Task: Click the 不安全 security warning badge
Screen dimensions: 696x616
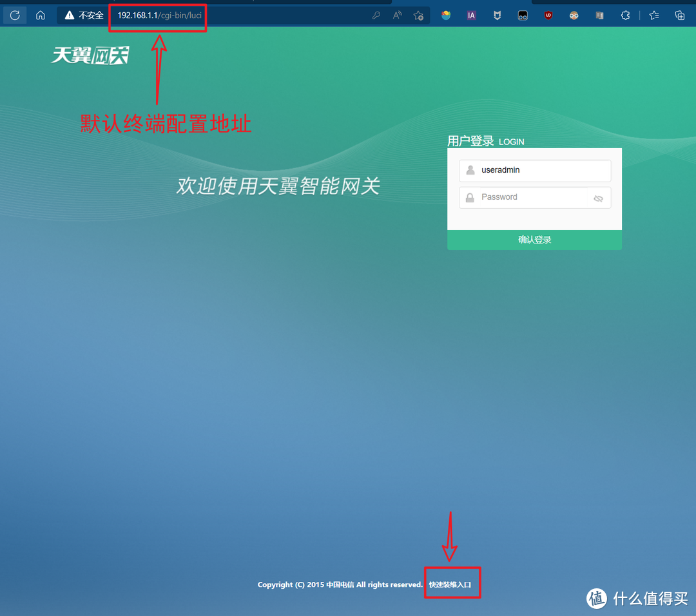Action: coord(83,15)
